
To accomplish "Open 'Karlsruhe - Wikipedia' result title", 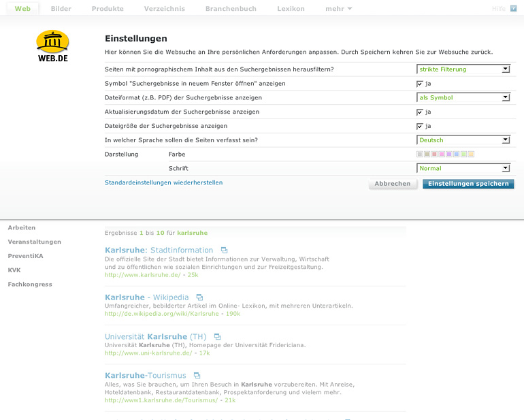I will [147, 297].
